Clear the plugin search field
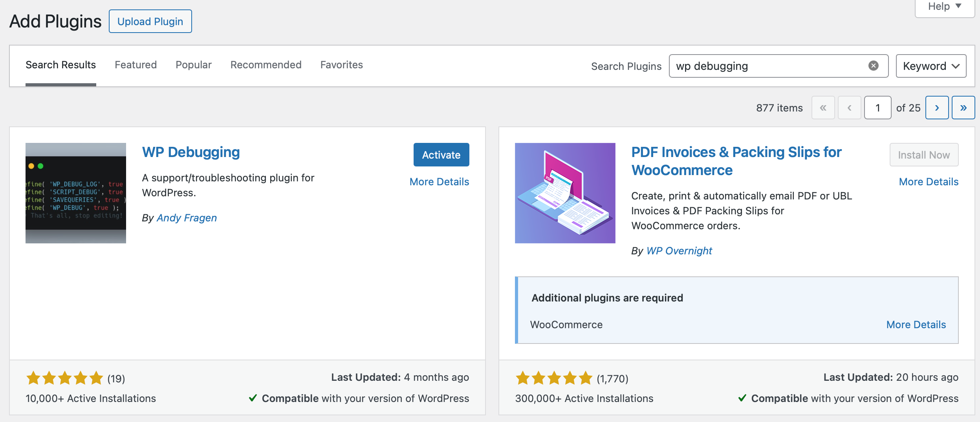 click(x=873, y=66)
